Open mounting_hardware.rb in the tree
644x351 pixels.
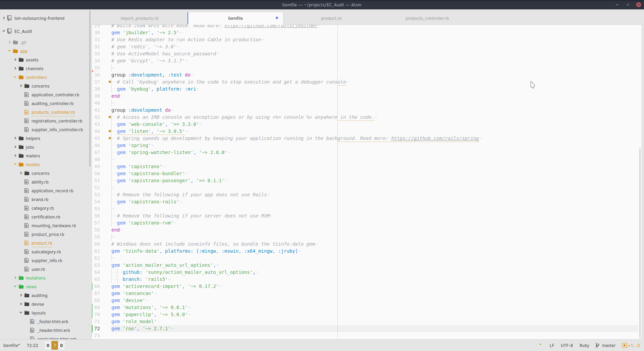tap(54, 225)
